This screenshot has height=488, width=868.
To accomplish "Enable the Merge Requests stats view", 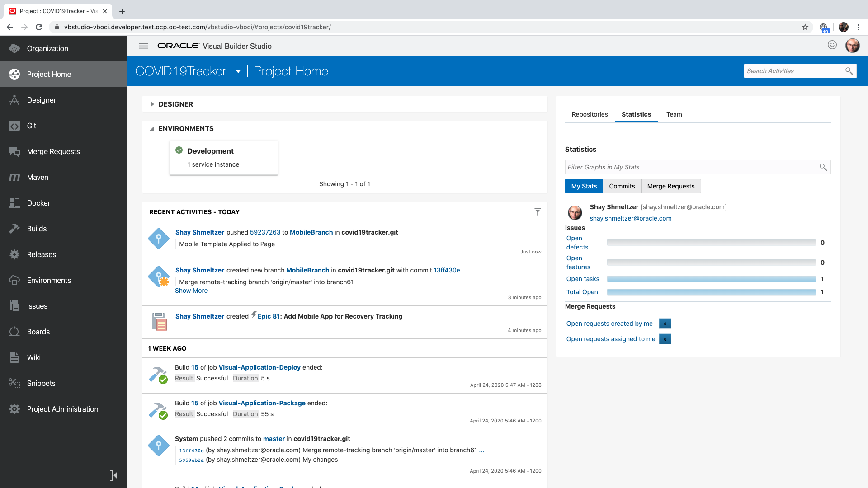I will (671, 186).
